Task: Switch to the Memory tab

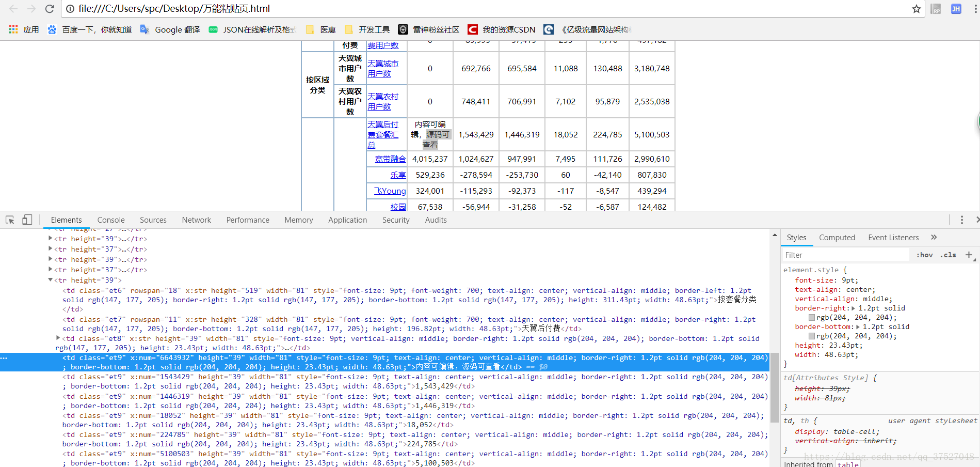Action: (x=299, y=220)
